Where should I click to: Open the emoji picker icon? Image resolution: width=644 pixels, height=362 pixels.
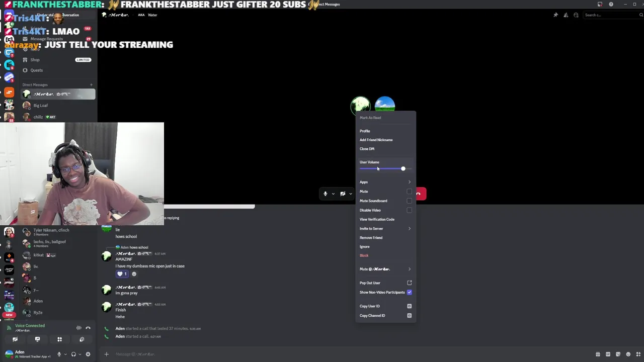tap(628, 354)
